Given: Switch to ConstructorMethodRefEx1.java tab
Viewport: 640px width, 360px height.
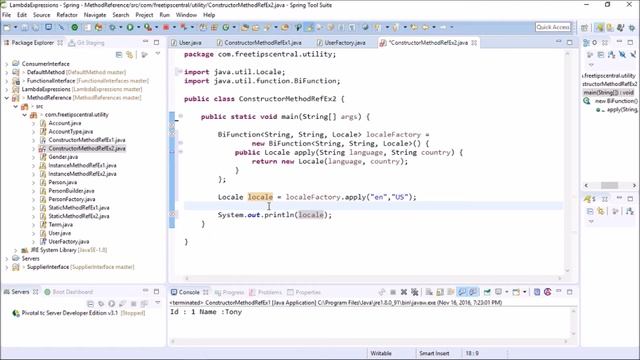Looking at the screenshot, I should [x=260, y=42].
